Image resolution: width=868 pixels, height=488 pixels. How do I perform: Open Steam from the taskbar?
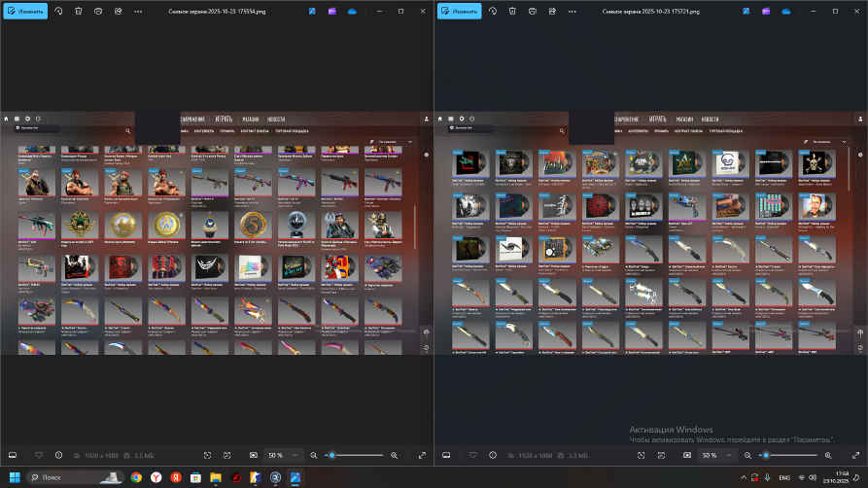coord(276,477)
